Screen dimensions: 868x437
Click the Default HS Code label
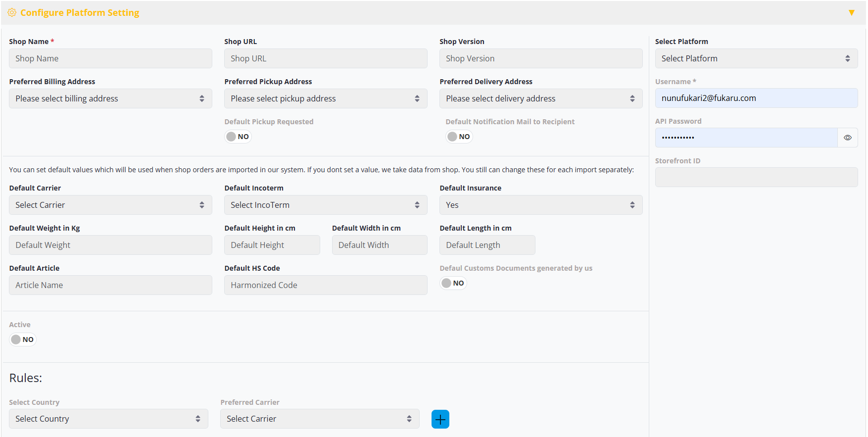click(252, 268)
